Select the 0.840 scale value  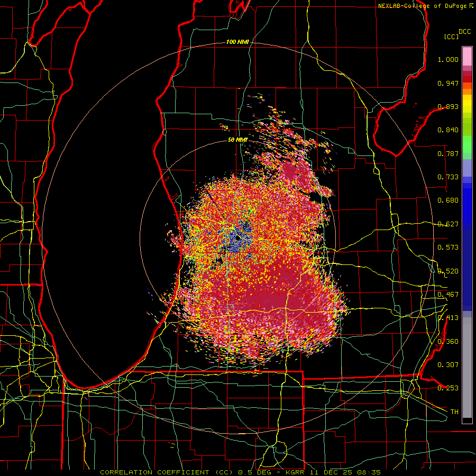pyautogui.click(x=448, y=130)
